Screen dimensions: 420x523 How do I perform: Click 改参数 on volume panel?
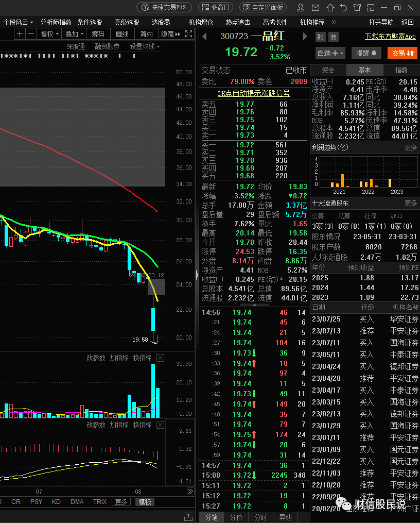[96, 358]
